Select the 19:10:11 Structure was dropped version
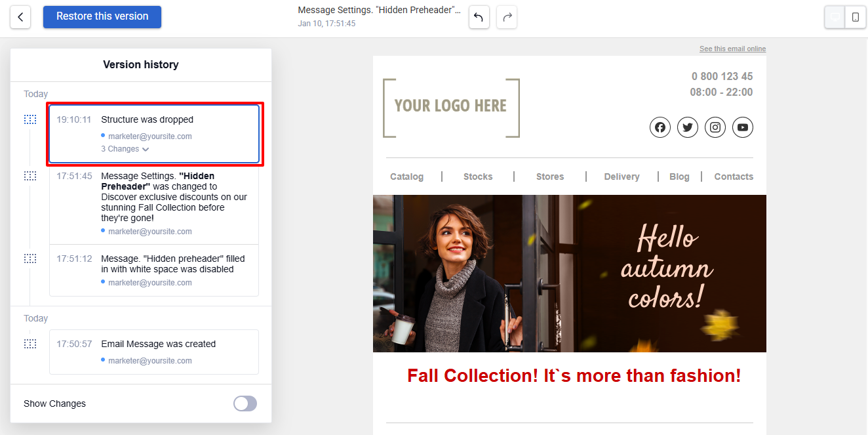This screenshot has width=868, height=435. [x=154, y=134]
